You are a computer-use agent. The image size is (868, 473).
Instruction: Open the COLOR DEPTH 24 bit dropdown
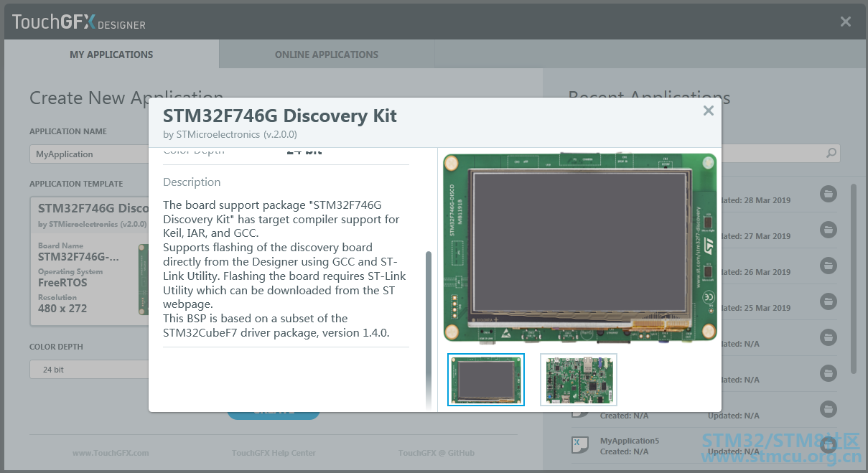tap(89, 369)
